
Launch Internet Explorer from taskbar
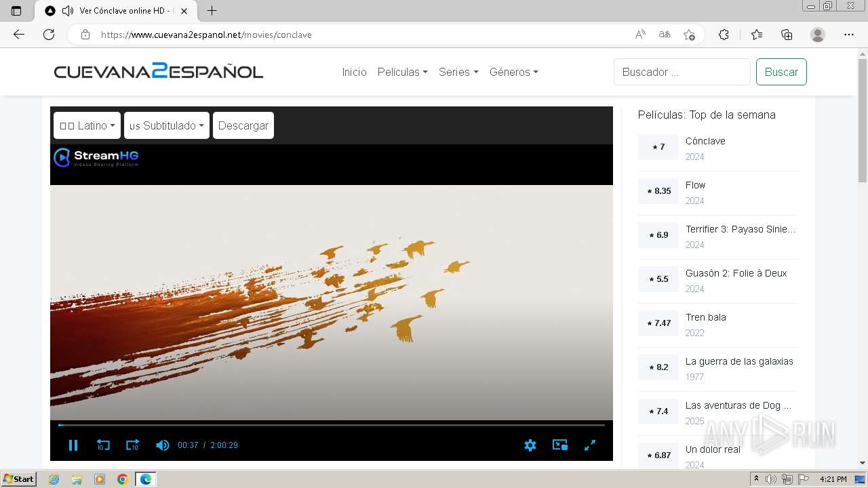[54, 479]
